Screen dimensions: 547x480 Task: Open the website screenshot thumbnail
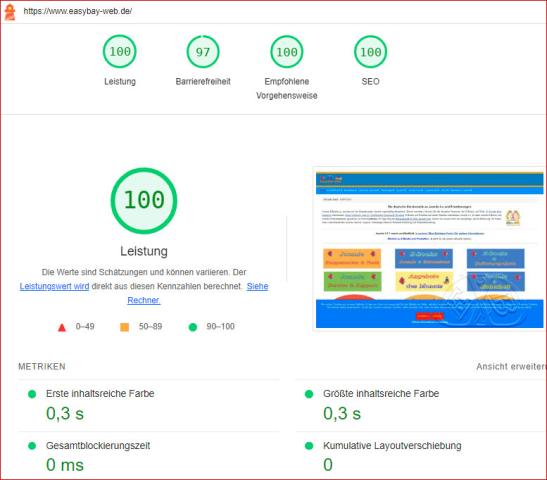pos(429,249)
